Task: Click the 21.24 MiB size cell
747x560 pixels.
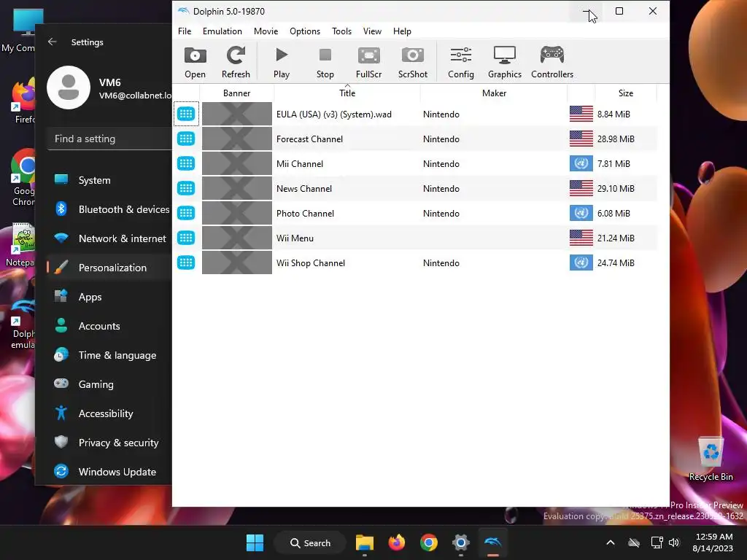Action: 616,238
